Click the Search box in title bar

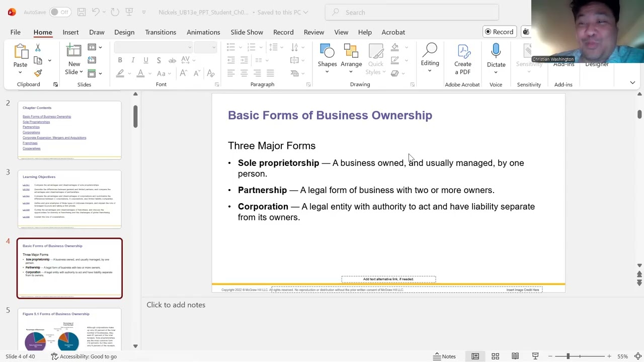[x=412, y=12]
